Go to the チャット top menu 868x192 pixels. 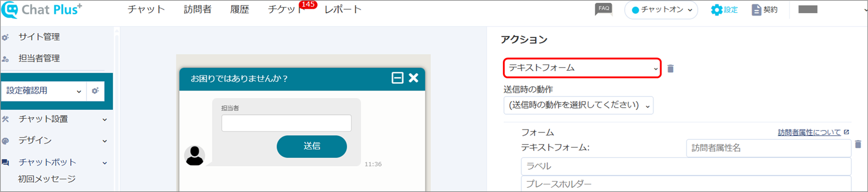146,9
